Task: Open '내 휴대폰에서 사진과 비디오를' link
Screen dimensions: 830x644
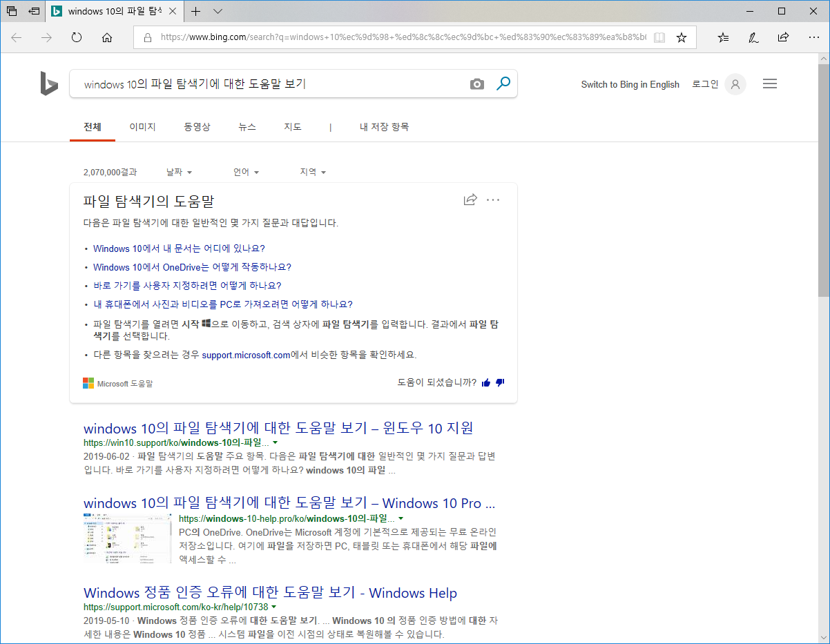Action: click(223, 304)
